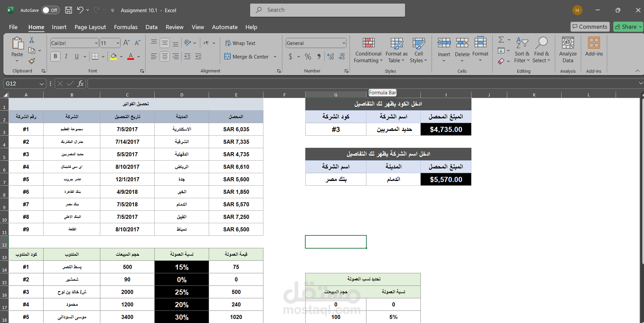Decrease font size with smaller A icon
Screen dimensions: 644x323
click(137, 43)
